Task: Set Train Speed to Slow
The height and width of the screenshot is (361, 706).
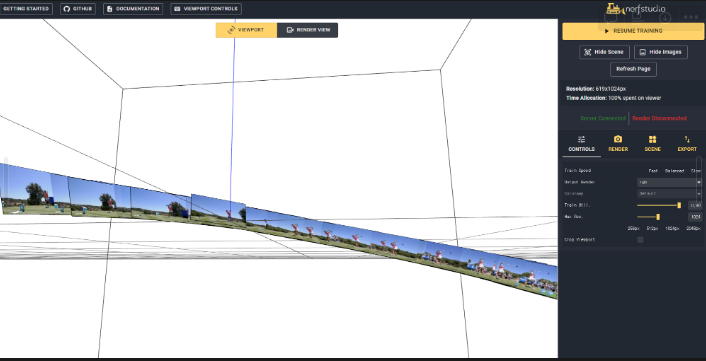Action: 695,171
